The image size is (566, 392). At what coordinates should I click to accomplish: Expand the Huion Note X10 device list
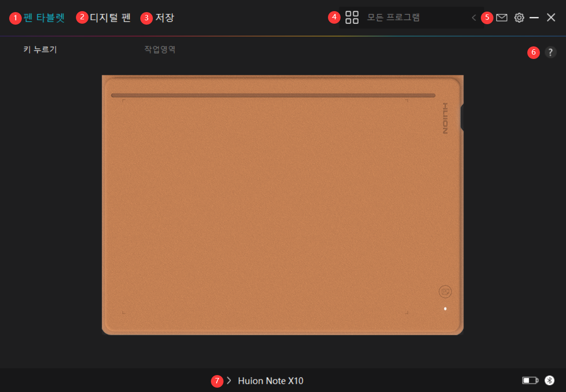(228, 380)
